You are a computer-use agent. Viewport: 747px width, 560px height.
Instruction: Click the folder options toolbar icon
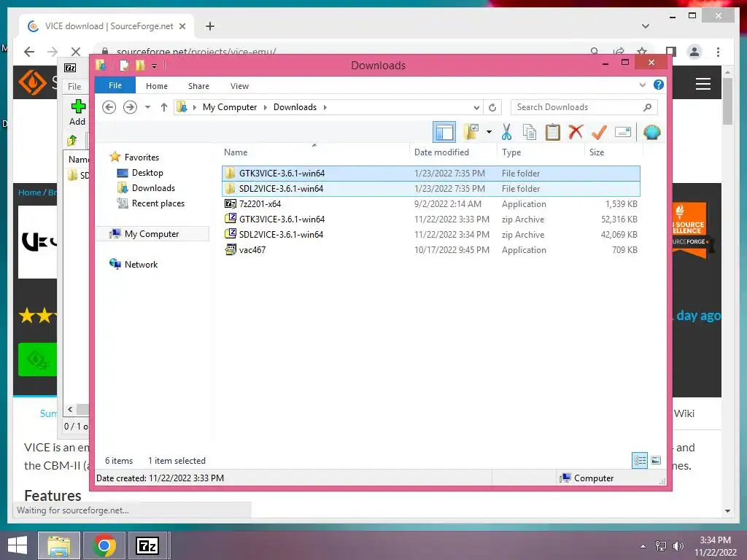point(471,132)
